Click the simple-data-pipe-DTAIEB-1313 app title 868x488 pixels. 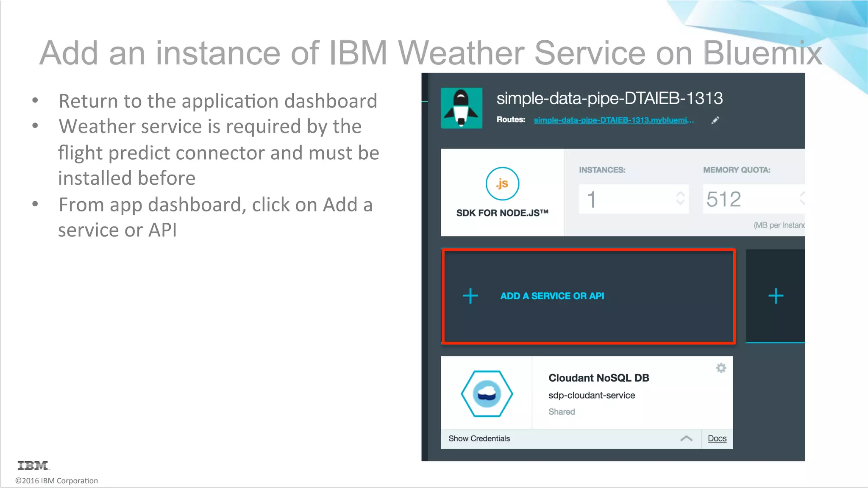pos(609,98)
